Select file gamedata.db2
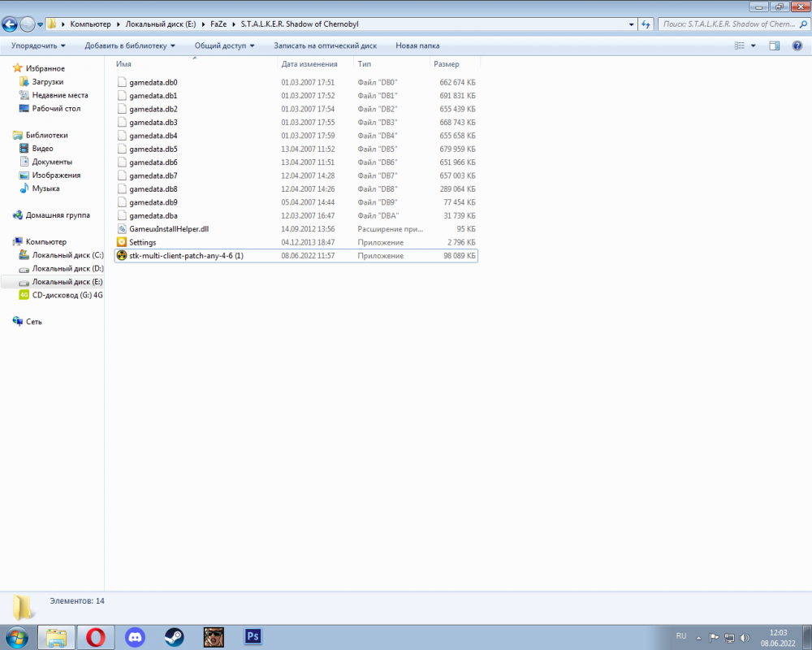812x650 pixels. 153,109
